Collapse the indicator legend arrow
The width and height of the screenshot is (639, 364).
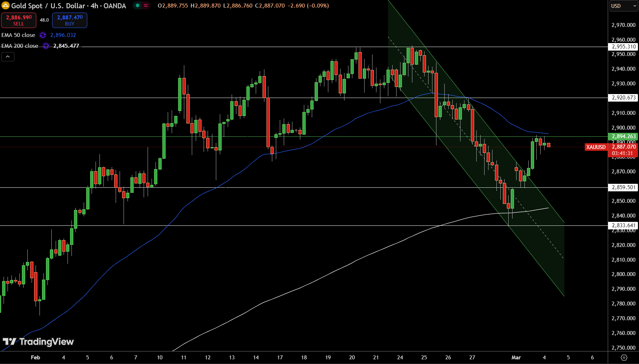(8, 57)
